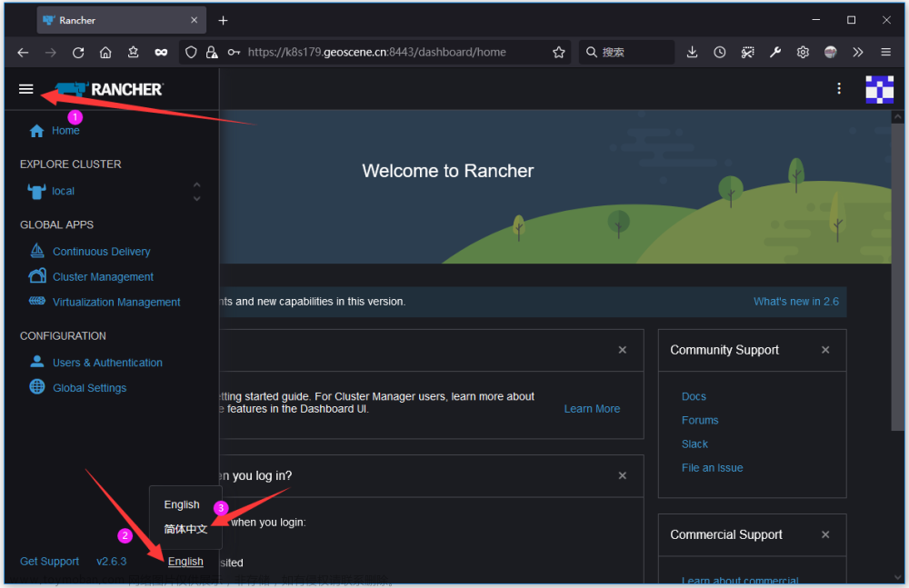Open the Docs link
This screenshot has height=588, width=909.
pos(694,396)
